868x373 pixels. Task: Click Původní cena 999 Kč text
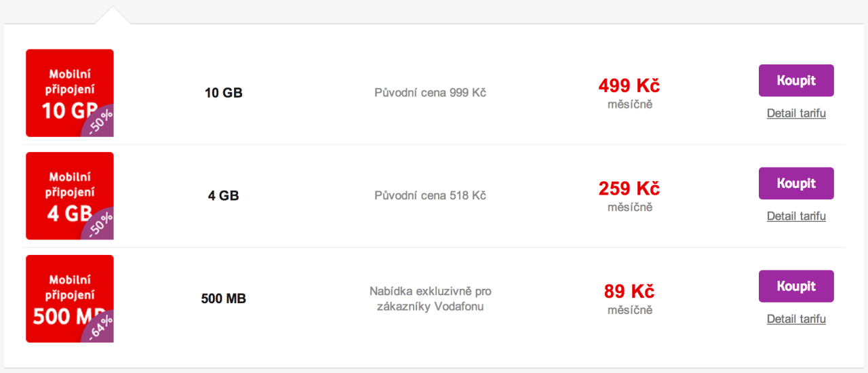pos(431,92)
